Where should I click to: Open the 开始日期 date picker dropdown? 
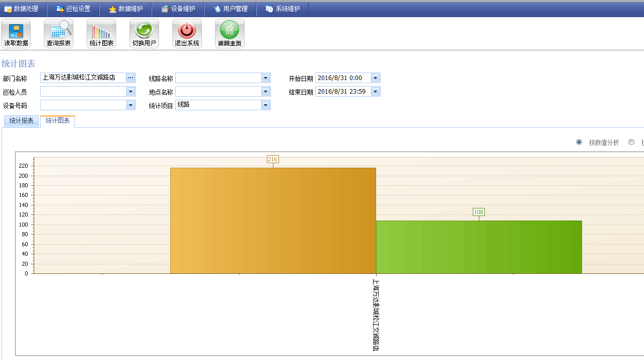click(375, 78)
